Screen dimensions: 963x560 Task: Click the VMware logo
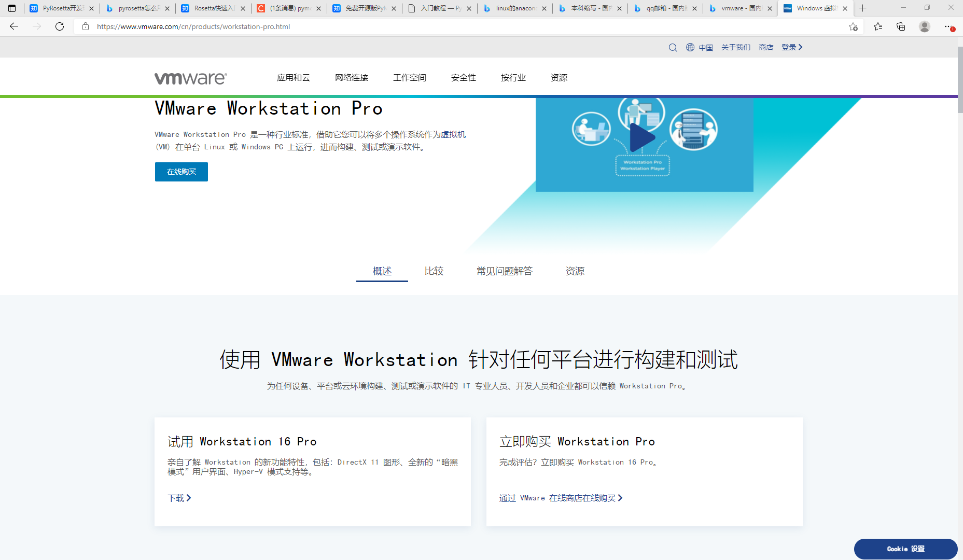(x=190, y=78)
